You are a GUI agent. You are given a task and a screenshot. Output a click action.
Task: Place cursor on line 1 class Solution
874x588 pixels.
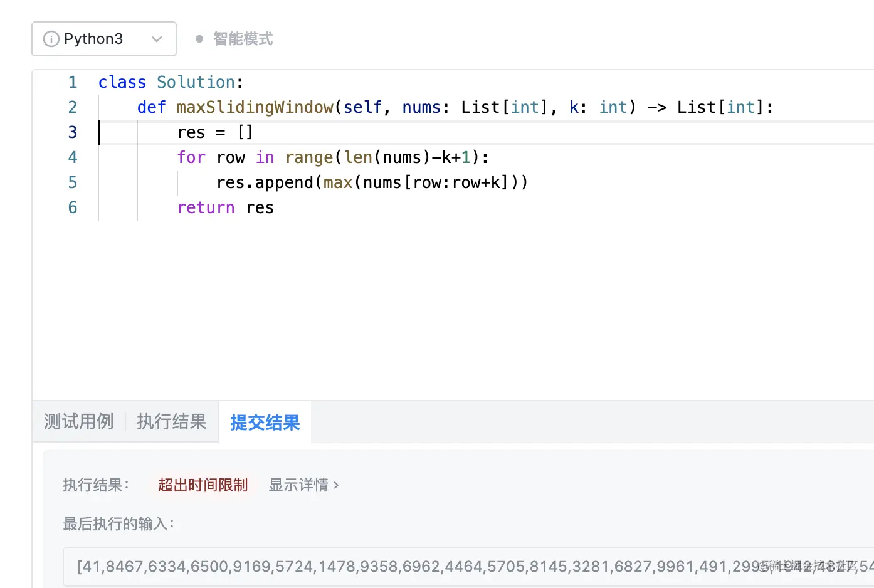(x=171, y=82)
